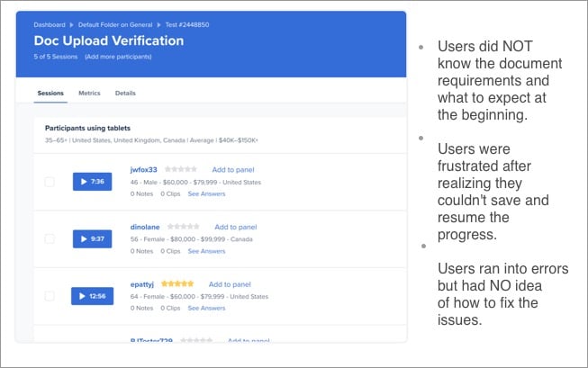Add jwfox33 to panel
The height and width of the screenshot is (368, 588).
coord(233,170)
